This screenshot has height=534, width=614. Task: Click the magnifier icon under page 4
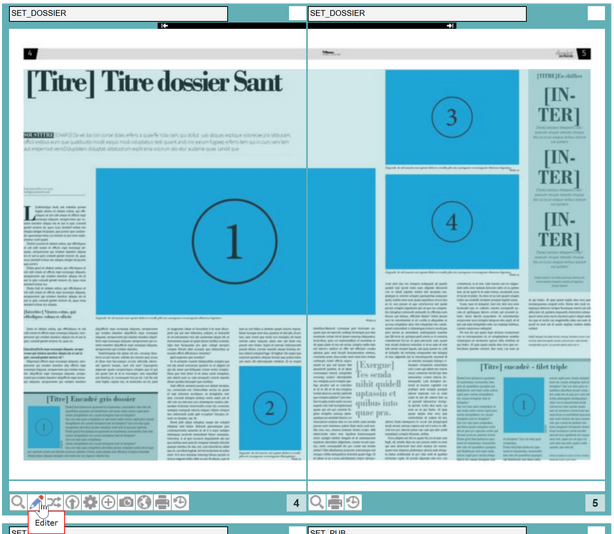click(18, 502)
